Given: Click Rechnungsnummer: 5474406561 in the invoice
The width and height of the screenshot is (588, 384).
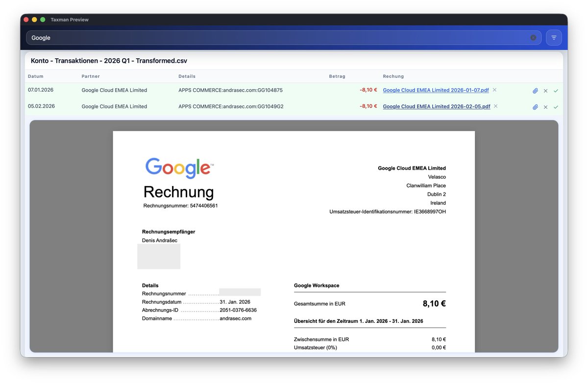Looking at the screenshot, I should 180,206.
